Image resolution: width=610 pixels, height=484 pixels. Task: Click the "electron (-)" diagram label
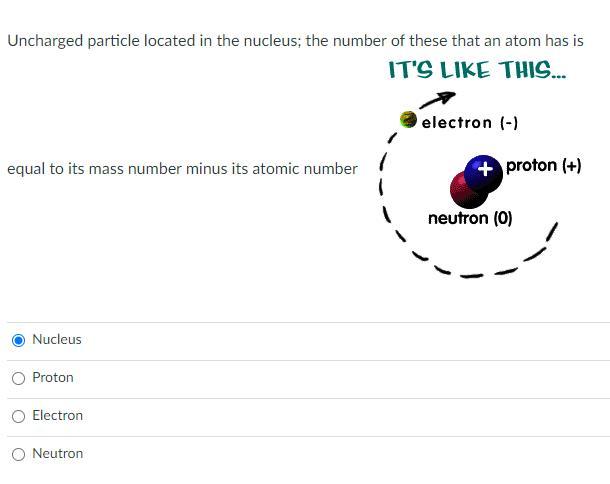coord(470,123)
